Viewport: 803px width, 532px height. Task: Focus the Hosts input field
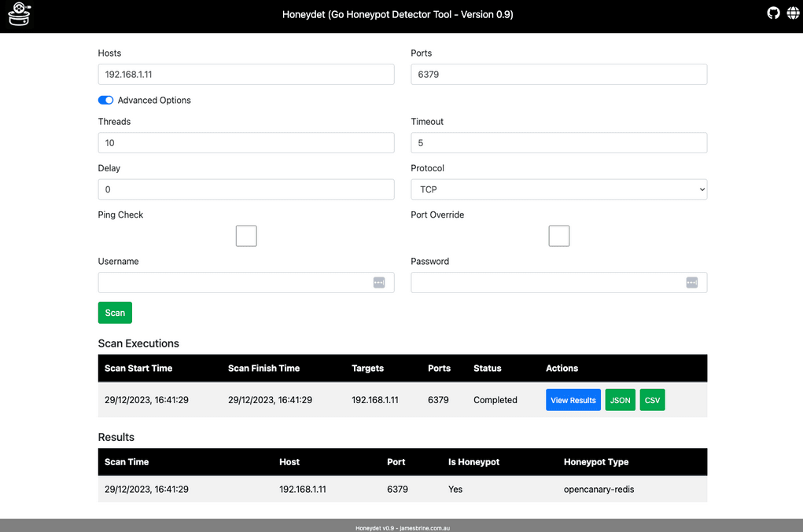click(246, 74)
